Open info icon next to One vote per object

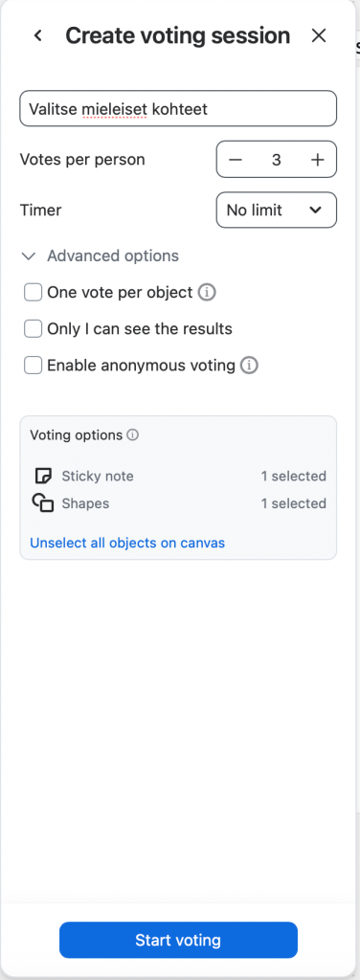pyautogui.click(x=207, y=293)
